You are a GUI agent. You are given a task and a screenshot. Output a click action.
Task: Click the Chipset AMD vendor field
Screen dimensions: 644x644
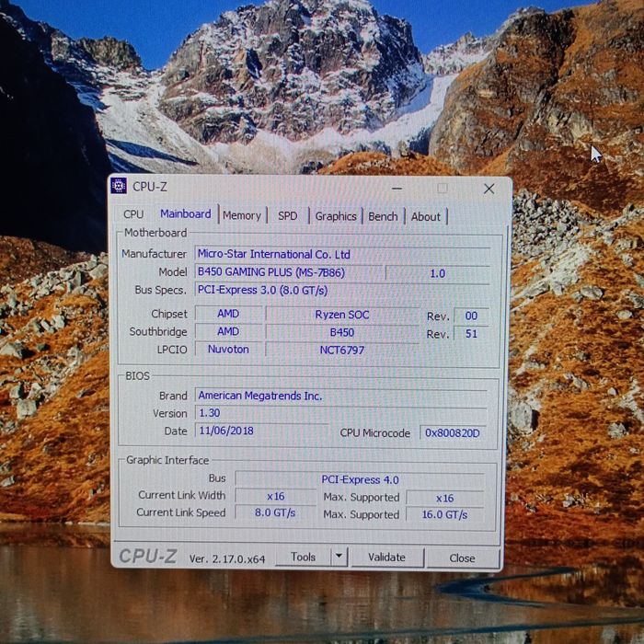click(x=228, y=314)
